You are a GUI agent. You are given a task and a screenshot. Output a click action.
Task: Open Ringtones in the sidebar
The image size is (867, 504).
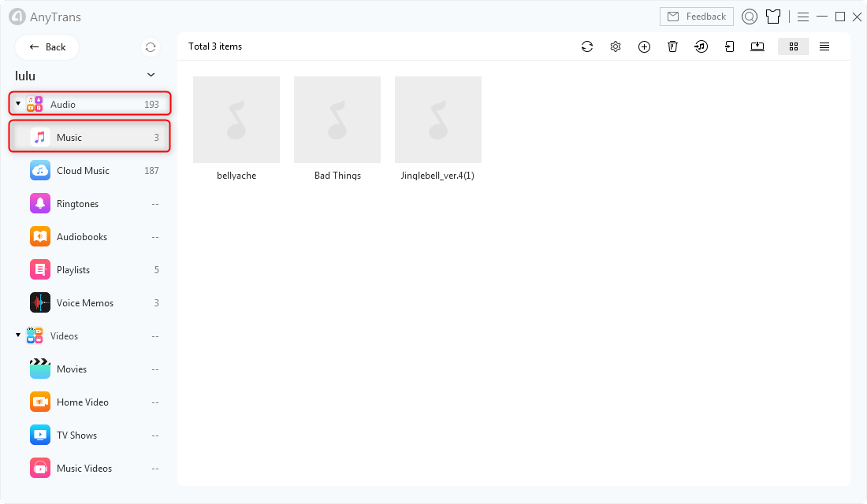(90, 204)
